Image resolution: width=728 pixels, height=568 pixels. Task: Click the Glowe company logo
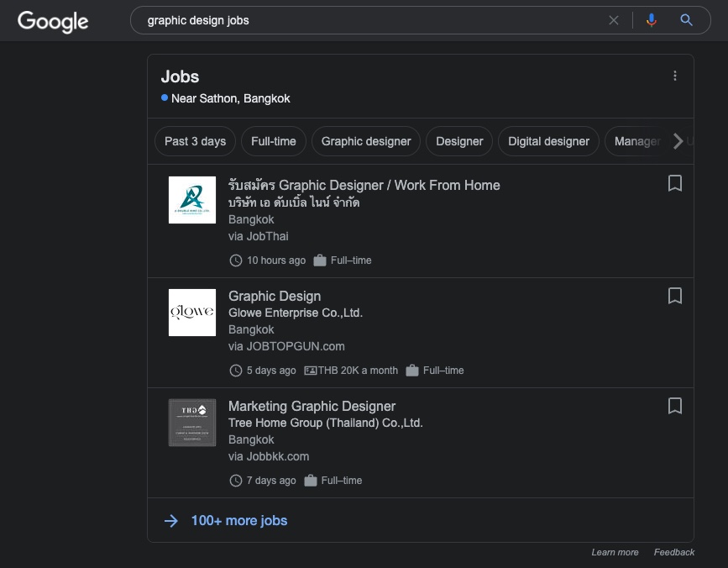[x=192, y=313]
